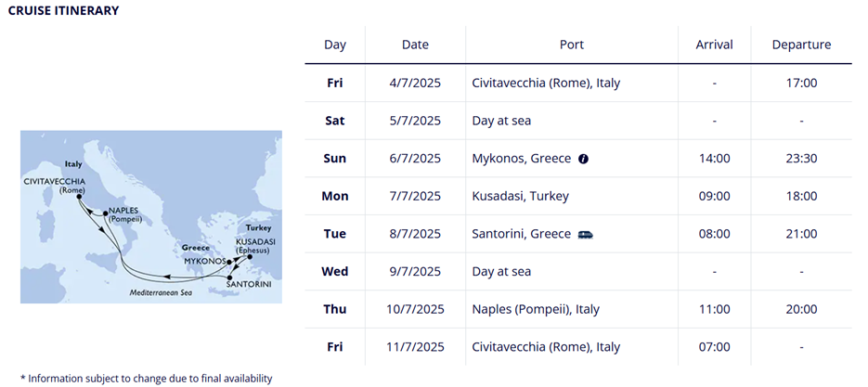Click Naples (Pompeii), Italy port entry

coord(536,309)
